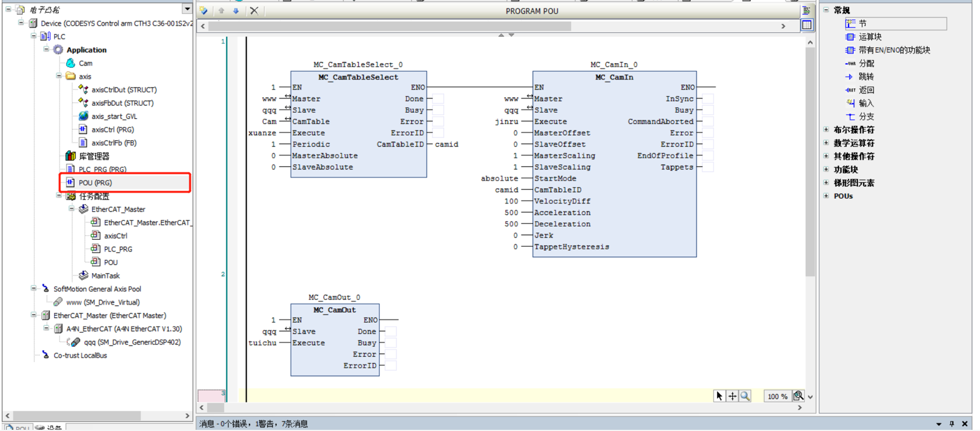Collapse the A4N_EtherCAT device node
The width and height of the screenshot is (980, 431).
pos(46,328)
